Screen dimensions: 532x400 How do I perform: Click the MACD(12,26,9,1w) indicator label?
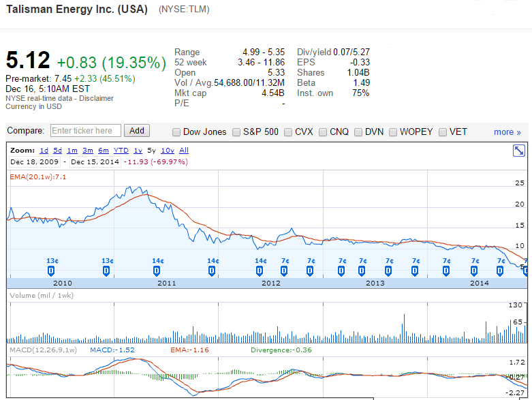tap(44, 350)
